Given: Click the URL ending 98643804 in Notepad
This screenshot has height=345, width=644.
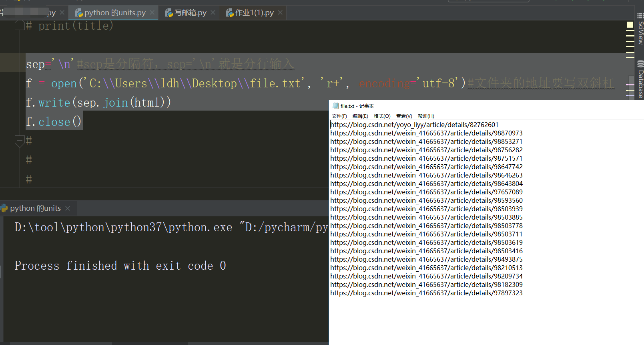Looking at the screenshot, I should tap(426, 184).
